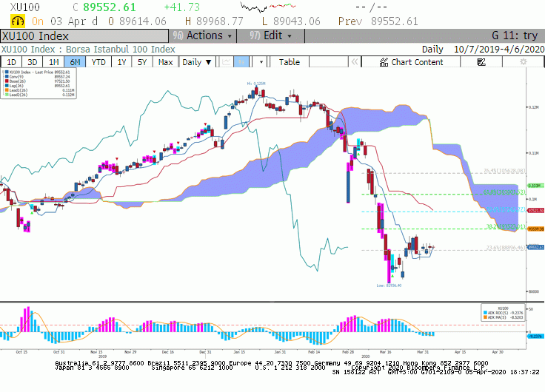Screen dimensions: 545x392
Task: Toggle the YTD range selection
Action: (98, 62)
